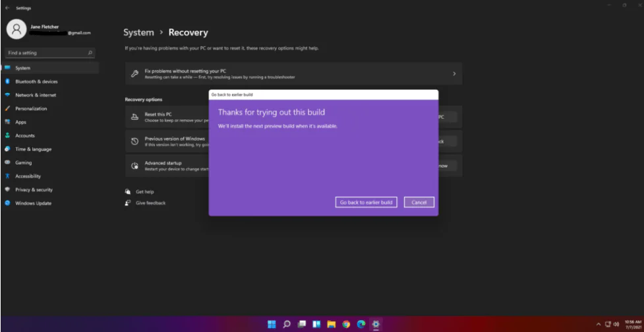The height and width of the screenshot is (332, 644).
Task: Select Gaming in the sidebar
Action: (23, 162)
